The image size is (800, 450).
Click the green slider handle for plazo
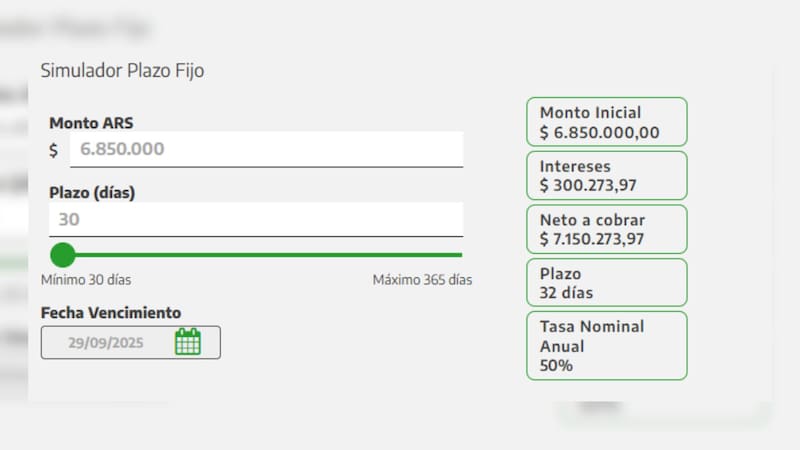[63, 254]
